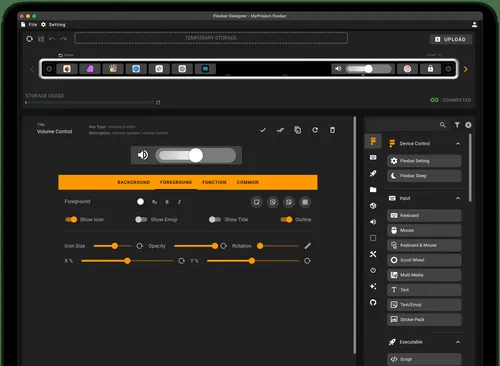Open the power category in sidebar
This screenshot has width=500, height=366.
click(373, 270)
